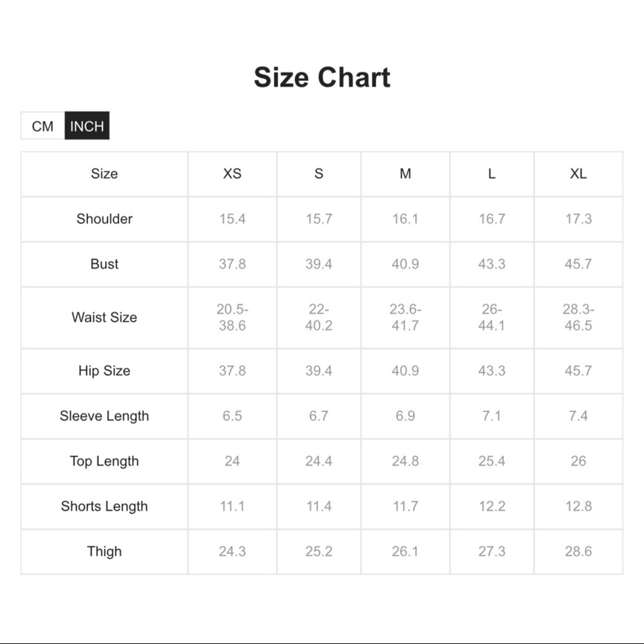
Task: Select the Bust row label
Action: pos(104,264)
